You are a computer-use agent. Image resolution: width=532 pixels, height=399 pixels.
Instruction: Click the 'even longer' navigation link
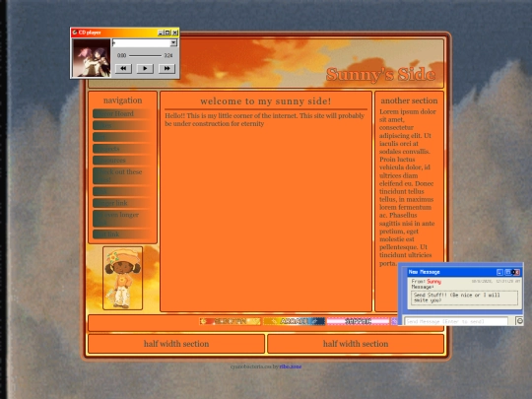click(x=122, y=219)
